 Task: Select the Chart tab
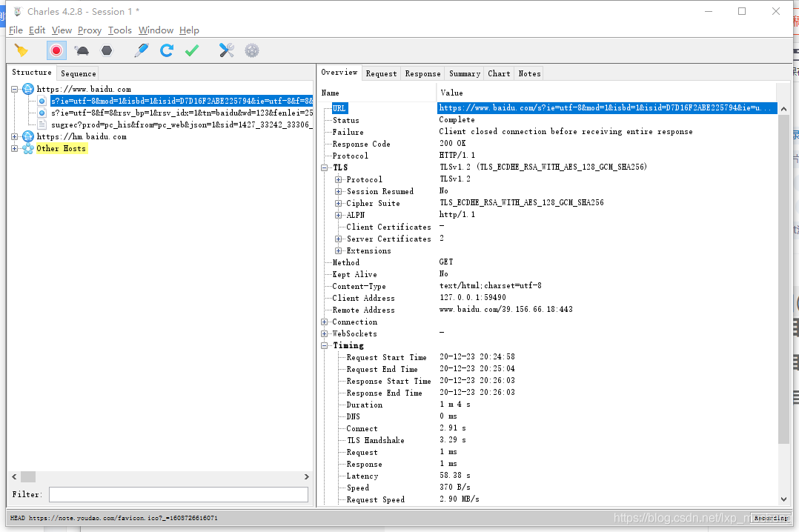tap(499, 73)
